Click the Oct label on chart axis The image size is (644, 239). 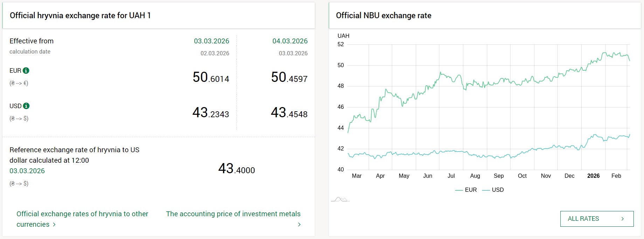coord(522,176)
